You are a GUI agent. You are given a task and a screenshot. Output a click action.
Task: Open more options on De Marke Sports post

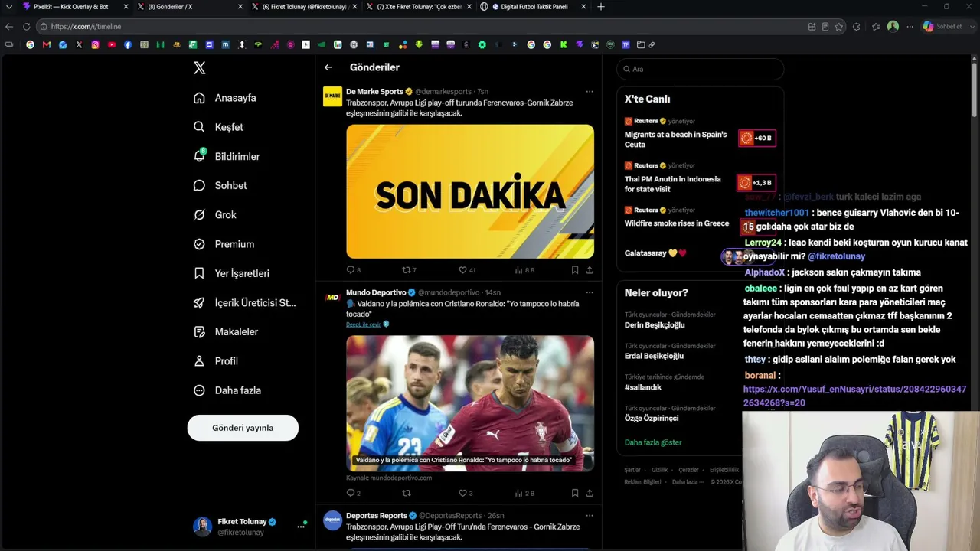[590, 92]
